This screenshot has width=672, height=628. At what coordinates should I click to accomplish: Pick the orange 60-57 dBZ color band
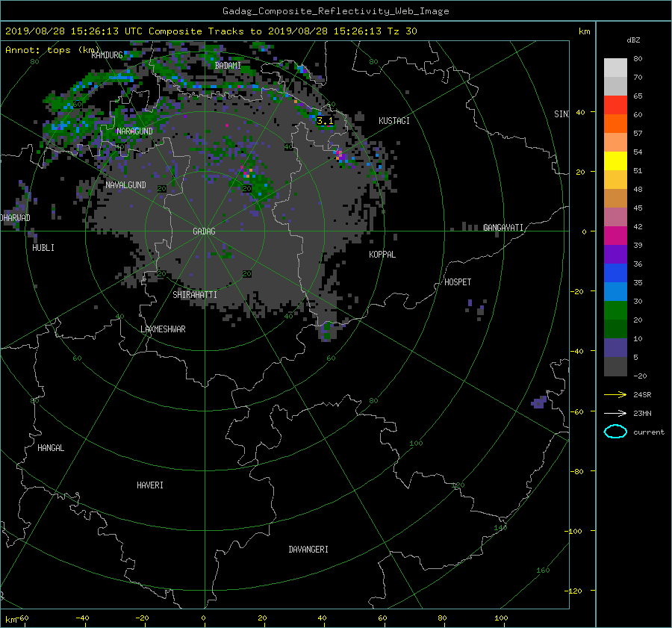pos(615,124)
